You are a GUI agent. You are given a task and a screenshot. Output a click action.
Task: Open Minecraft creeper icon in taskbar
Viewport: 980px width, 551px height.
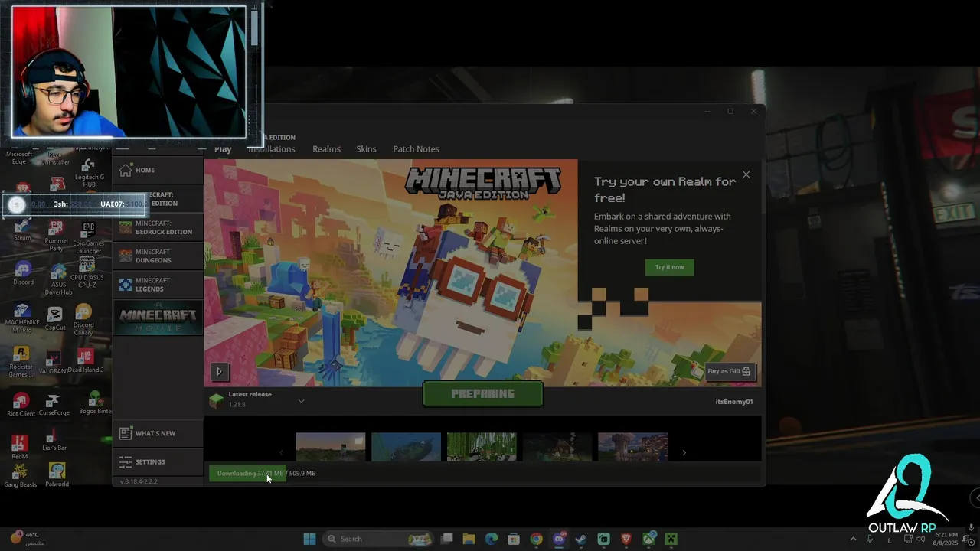click(x=671, y=539)
